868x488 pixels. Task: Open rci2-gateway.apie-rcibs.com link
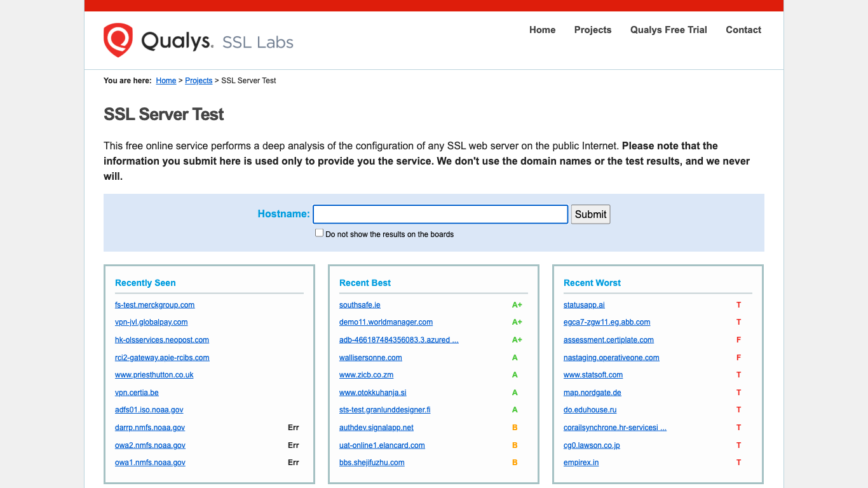tap(162, 358)
